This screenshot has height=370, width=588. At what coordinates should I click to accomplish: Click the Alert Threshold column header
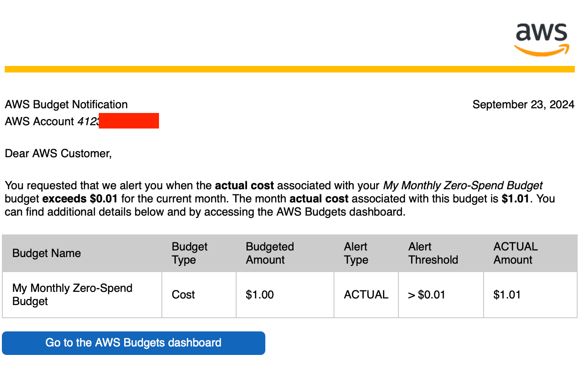pyautogui.click(x=433, y=253)
